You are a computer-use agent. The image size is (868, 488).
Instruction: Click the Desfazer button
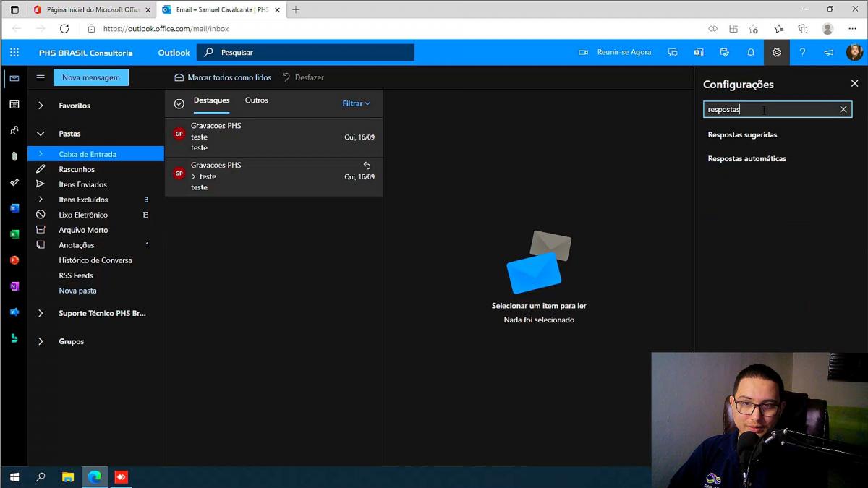point(303,77)
